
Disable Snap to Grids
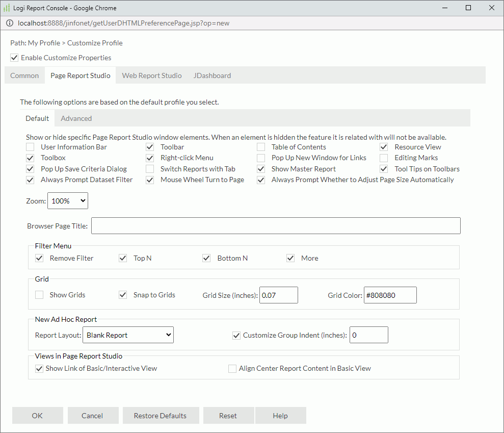click(x=122, y=295)
